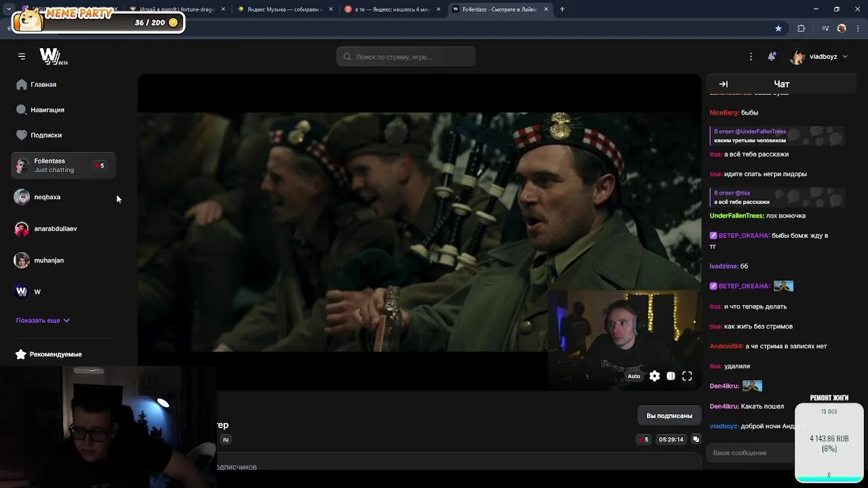Open player settings gear
The height and width of the screenshot is (488, 868).
point(654,376)
